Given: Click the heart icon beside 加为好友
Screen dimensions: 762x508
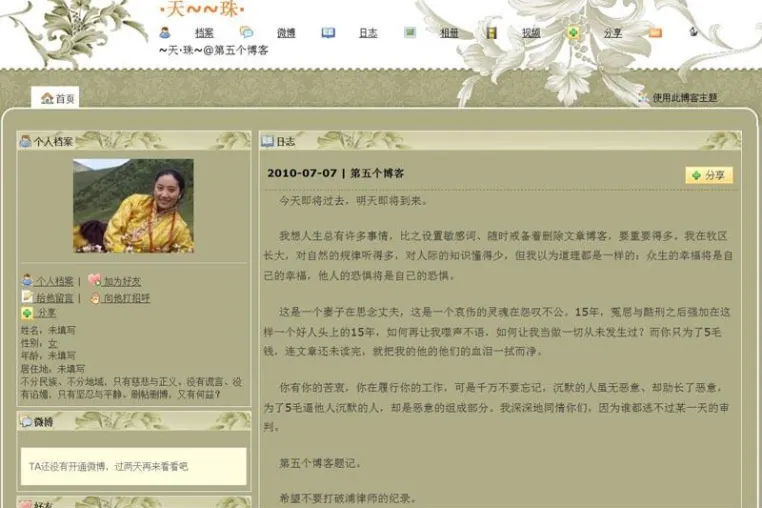Looking at the screenshot, I should (94, 280).
